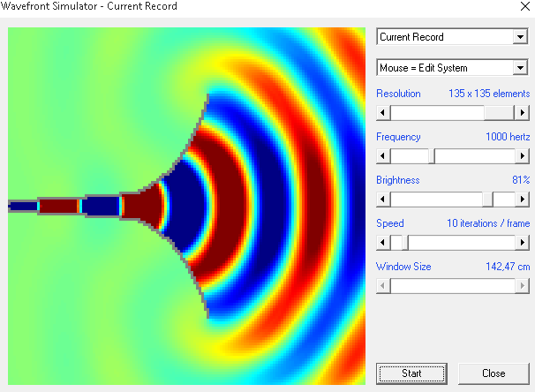Click the '142,47 cm' value
The image size is (535, 392).
(508, 267)
